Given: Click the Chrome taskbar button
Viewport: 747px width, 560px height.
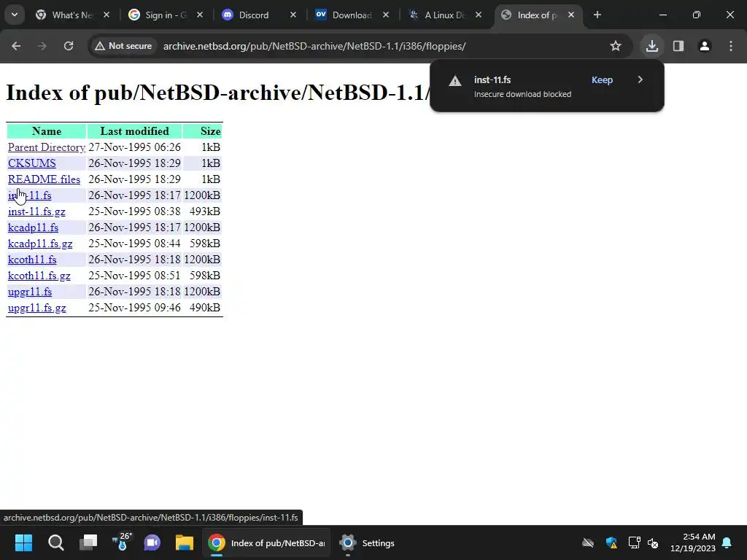Looking at the screenshot, I should pyautogui.click(x=267, y=542).
